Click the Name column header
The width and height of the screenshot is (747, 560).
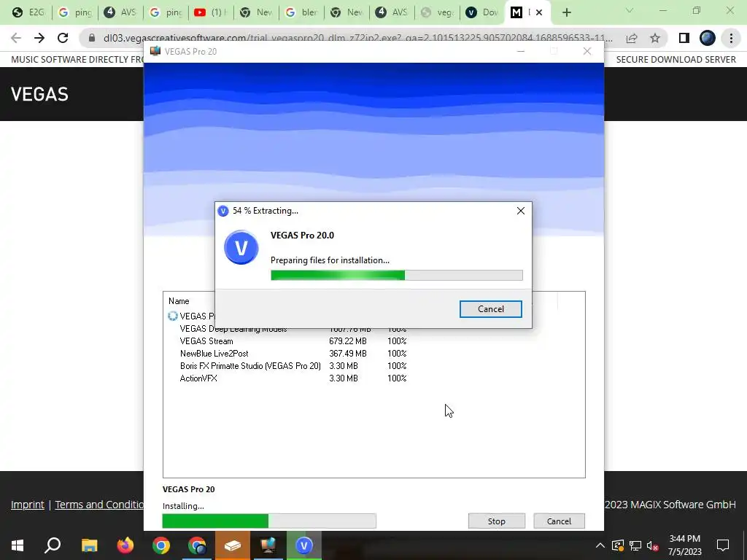pyautogui.click(x=179, y=301)
